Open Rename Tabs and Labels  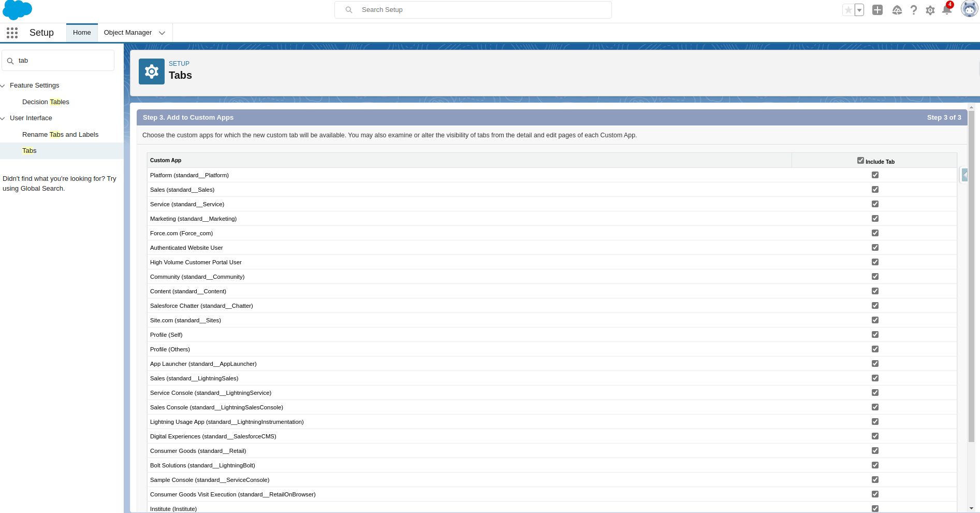point(60,135)
